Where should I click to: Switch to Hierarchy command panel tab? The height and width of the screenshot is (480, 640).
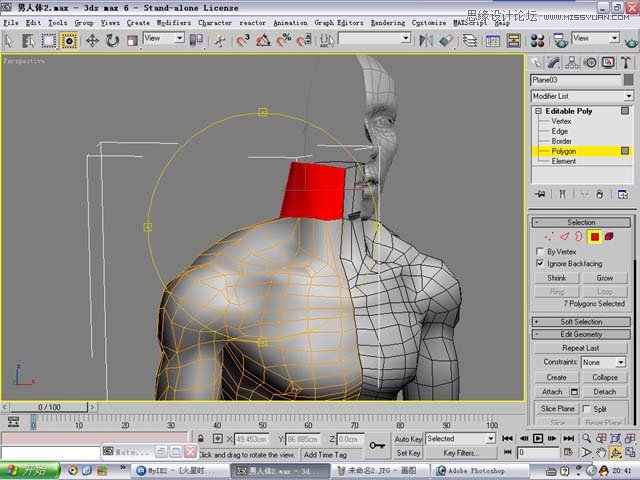(572, 62)
